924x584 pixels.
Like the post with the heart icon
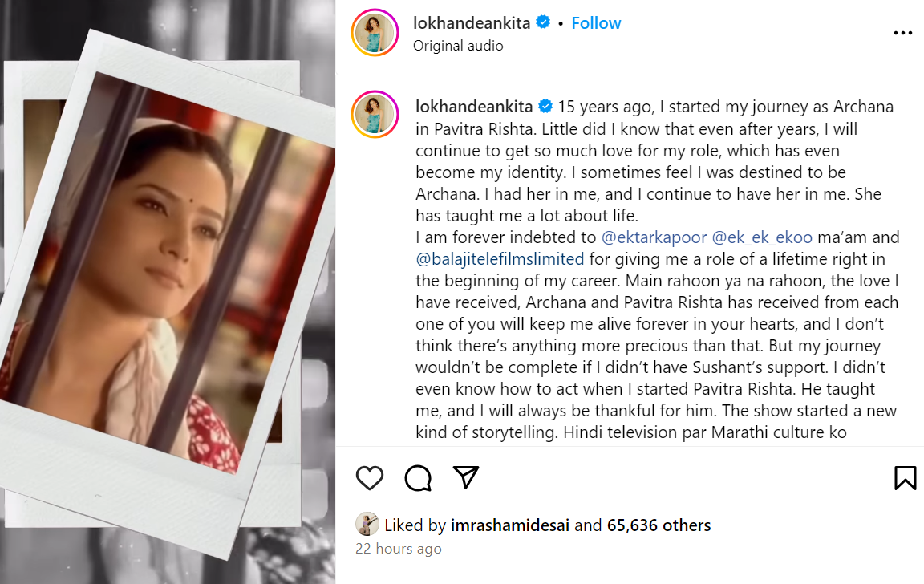(x=370, y=478)
